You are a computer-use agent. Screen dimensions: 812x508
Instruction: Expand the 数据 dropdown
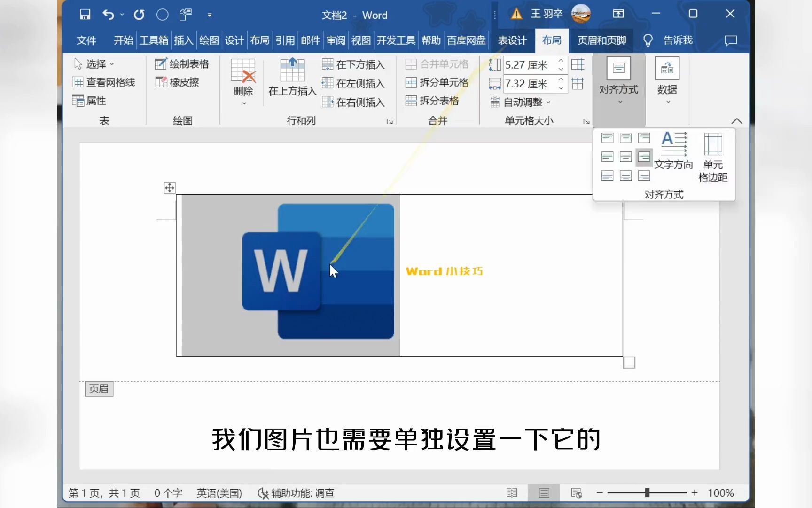point(667,81)
